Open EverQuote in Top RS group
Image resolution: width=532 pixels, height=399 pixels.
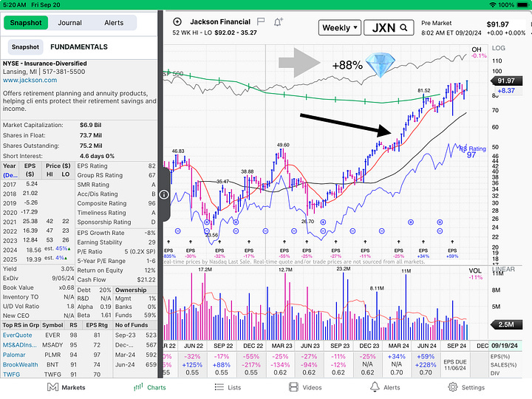17,335
